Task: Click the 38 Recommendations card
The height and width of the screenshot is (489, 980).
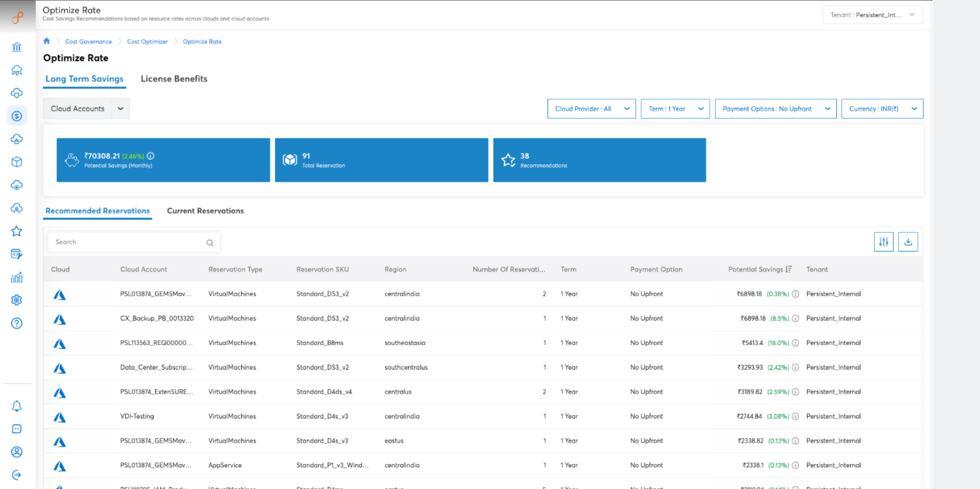Action: click(x=600, y=160)
